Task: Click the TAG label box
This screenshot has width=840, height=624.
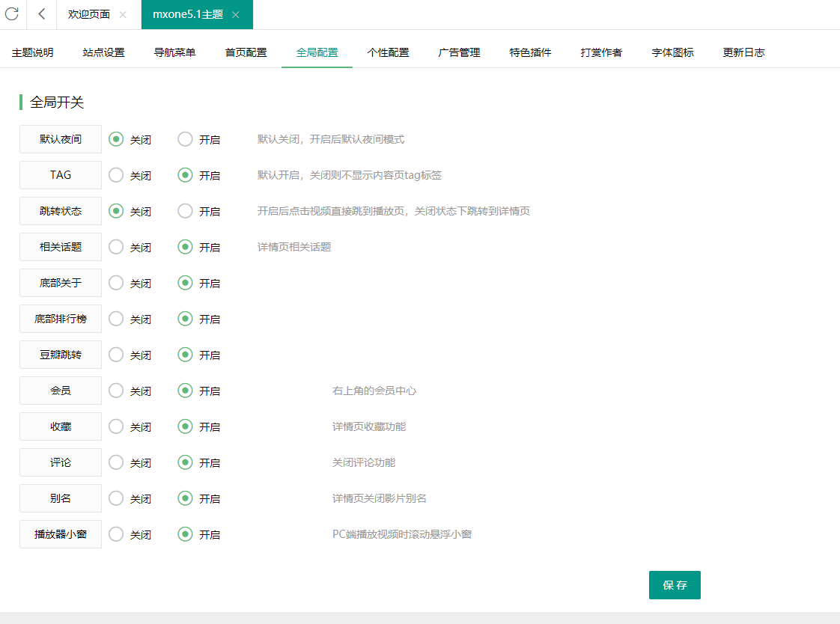Action: point(61,175)
